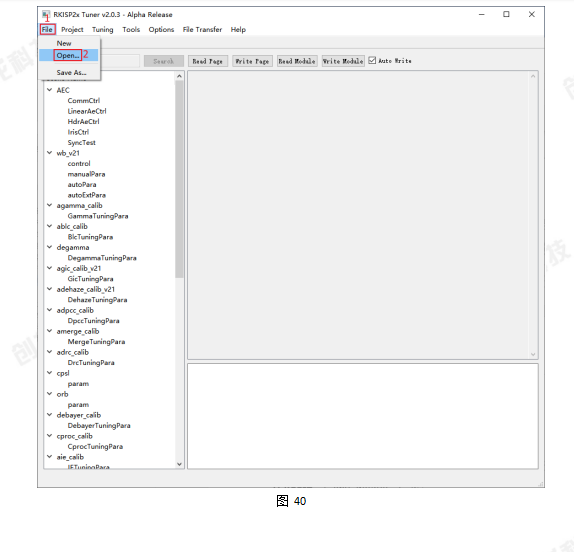Click the Read Page button
Viewport: 574px width, 552px height.
208,61
